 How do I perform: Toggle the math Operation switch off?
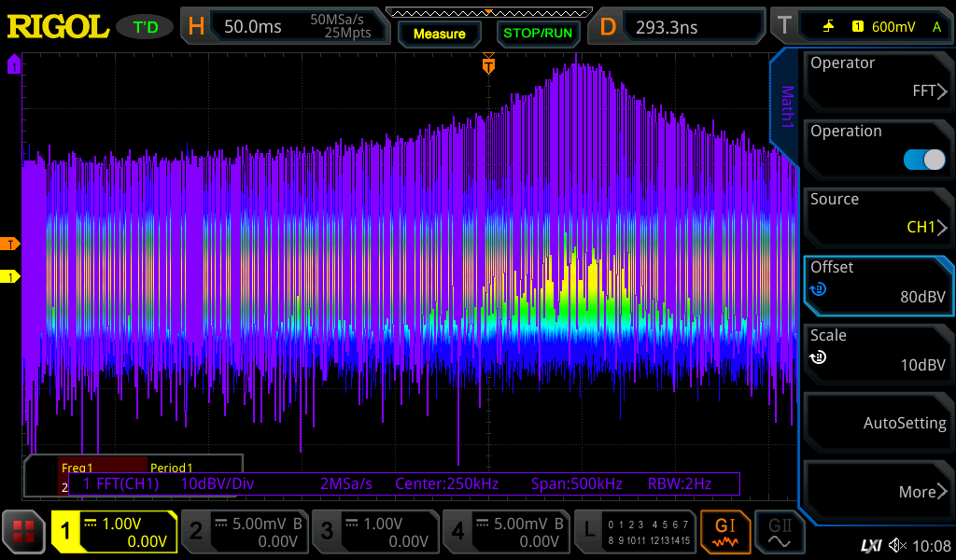tap(923, 160)
